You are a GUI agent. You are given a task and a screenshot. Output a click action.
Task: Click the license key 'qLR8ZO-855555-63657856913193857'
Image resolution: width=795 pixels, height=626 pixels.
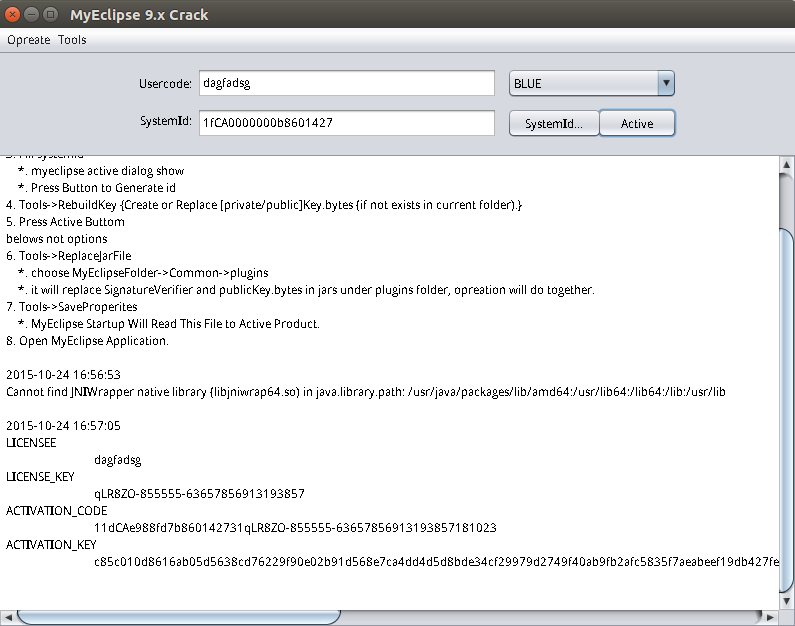[199, 494]
